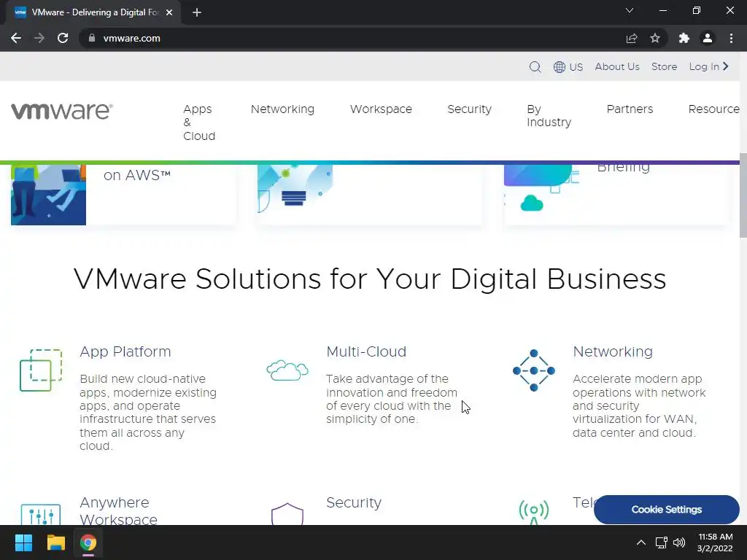747x560 pixels.
Task: Open the Apps & Cloud menu
Action: pyautogui.click(x=199, y=122)
